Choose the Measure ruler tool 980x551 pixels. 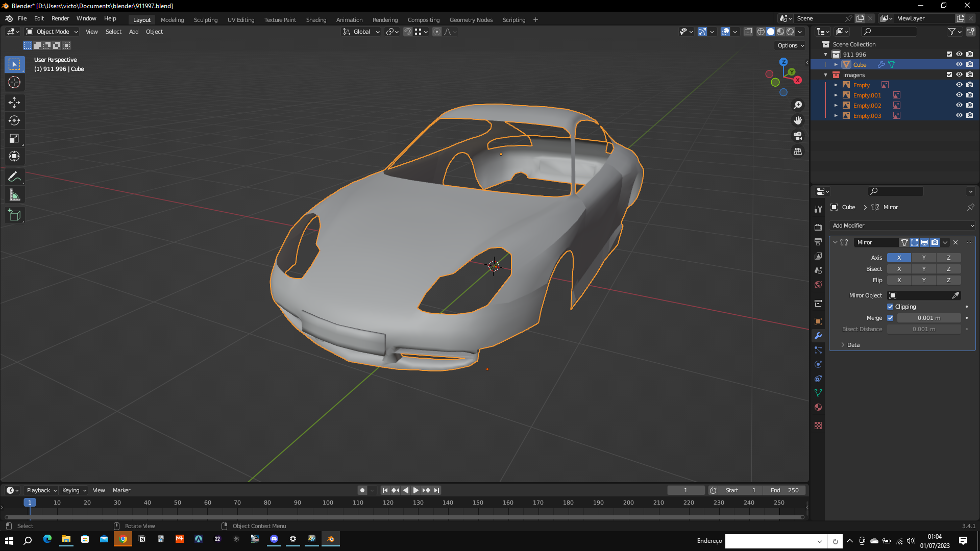pyautogui.click(x=14, y=195)
